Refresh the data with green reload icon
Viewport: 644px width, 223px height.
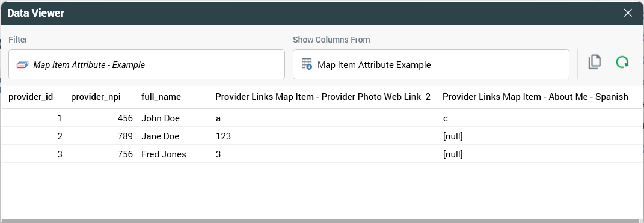622,63
